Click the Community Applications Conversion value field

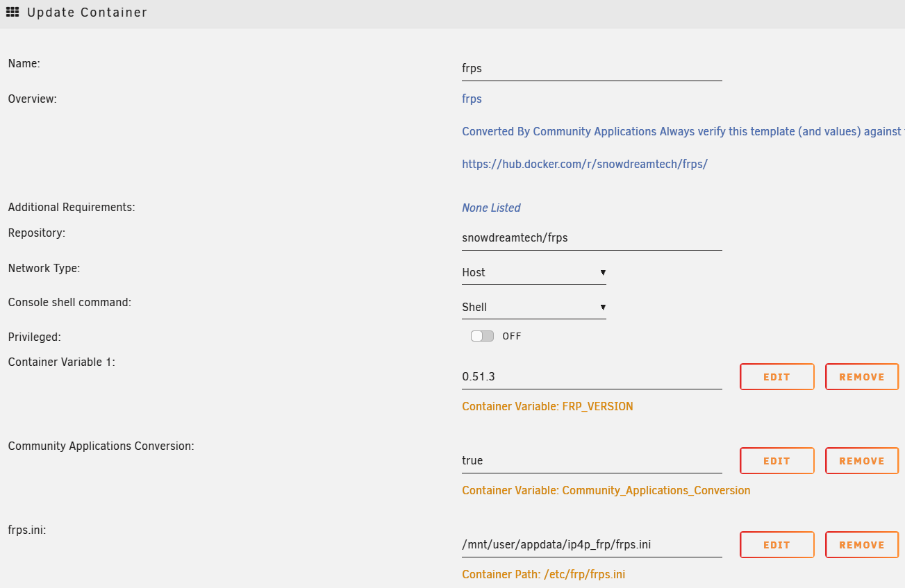tap(592, 461)
